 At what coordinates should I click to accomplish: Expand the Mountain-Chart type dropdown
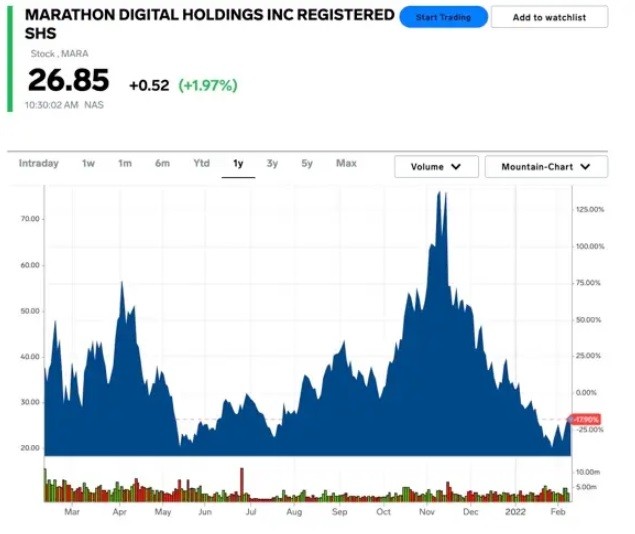[546, 167]
